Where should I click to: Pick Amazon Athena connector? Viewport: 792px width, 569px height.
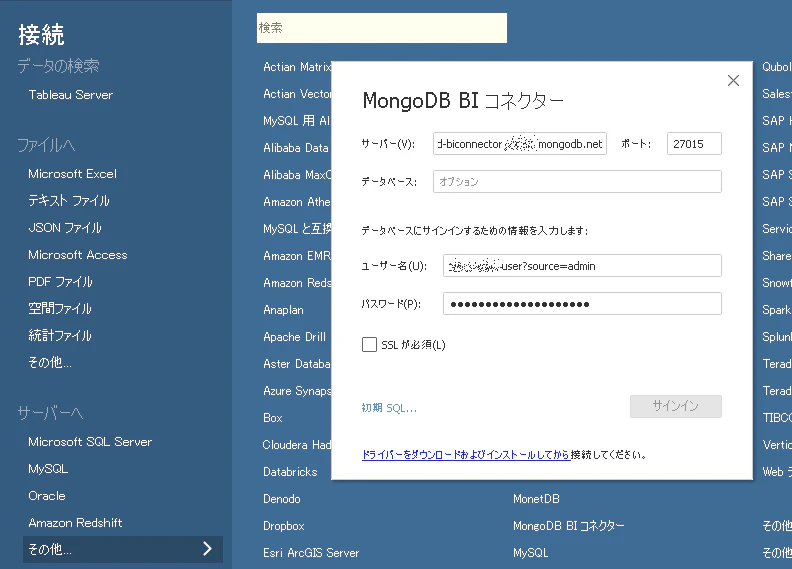(297, 202)
